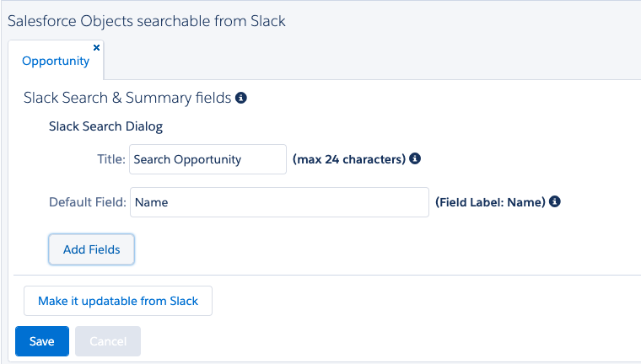641x364 pixels.
Task: Select the Opportunity tab
Action: click(56, 62)
